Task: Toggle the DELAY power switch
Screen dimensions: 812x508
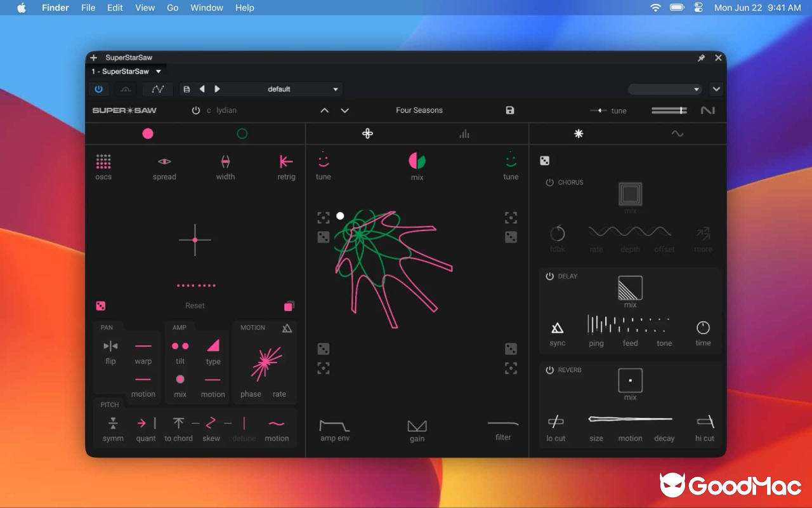Action: [x=550, y=276]
